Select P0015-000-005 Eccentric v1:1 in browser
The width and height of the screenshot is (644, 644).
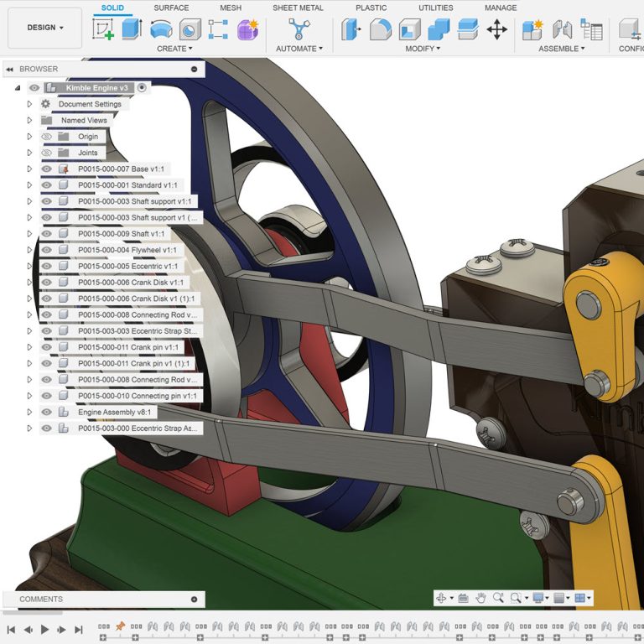click(x=127, y=266)
